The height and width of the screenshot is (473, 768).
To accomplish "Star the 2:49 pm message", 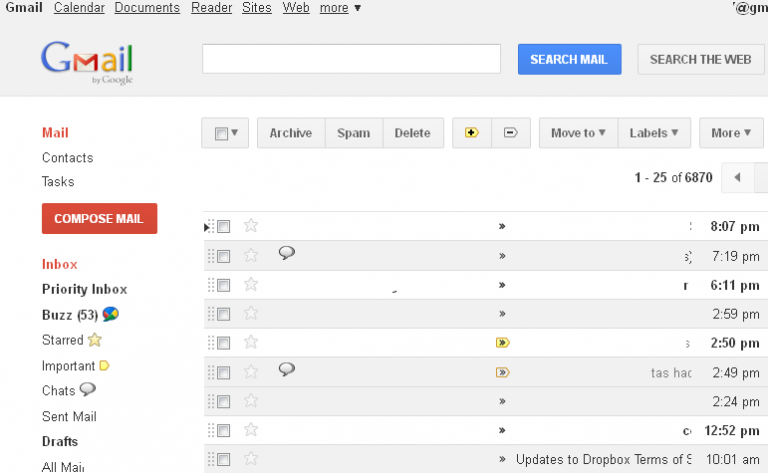I will [x=251, y=372].
